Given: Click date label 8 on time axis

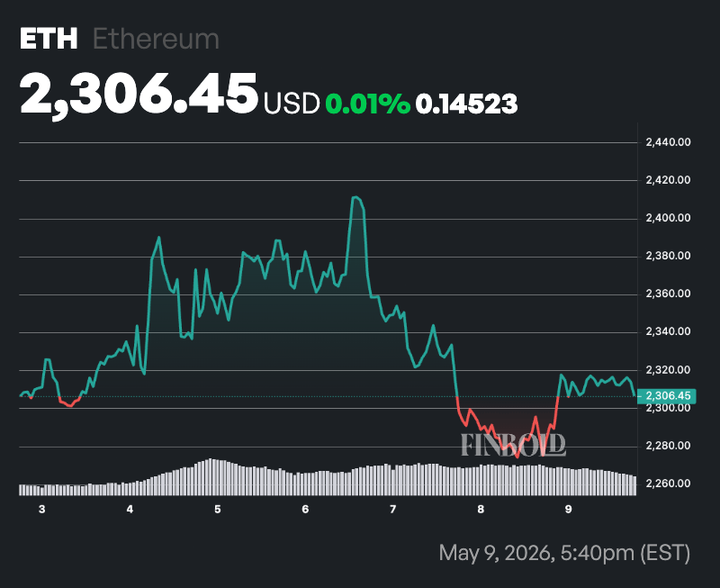Looking at the screenshot, I should click(481, 509).
